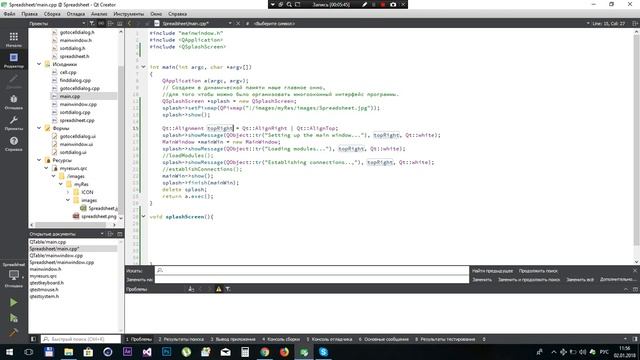Switch to Результаты поиска output tab
Viewport: 640px width, 360px height.
181,339
